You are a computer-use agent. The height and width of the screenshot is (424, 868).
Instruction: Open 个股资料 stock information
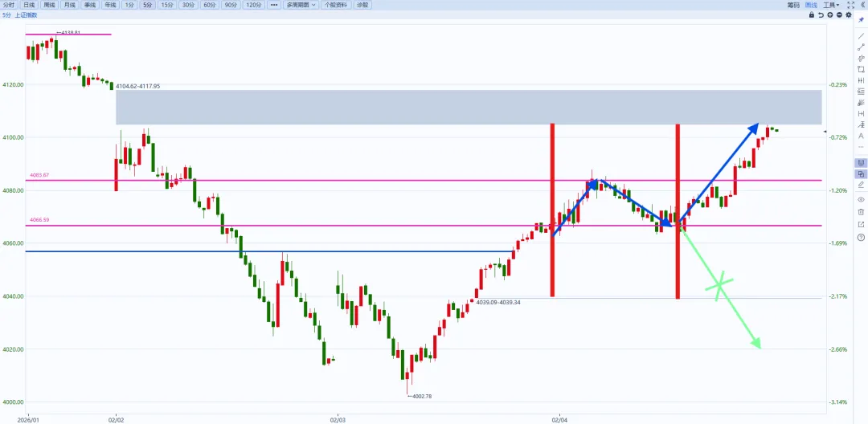pos(336,5)
